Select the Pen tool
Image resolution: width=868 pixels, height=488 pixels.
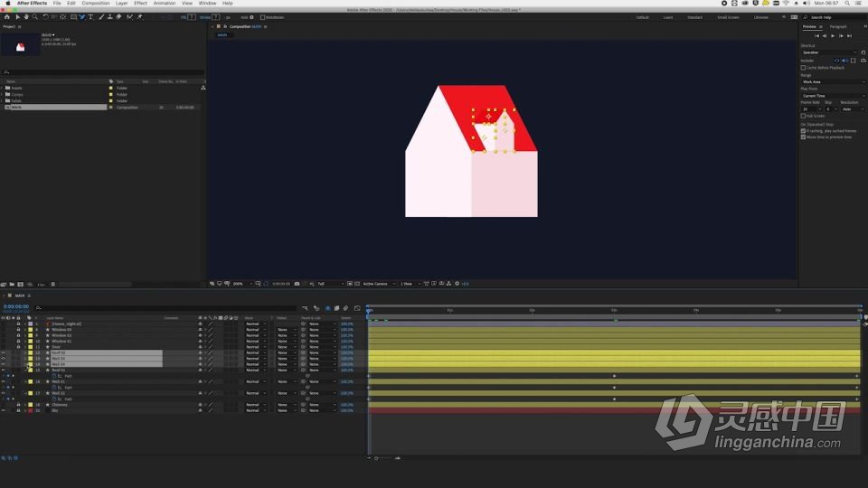[82, 17]
